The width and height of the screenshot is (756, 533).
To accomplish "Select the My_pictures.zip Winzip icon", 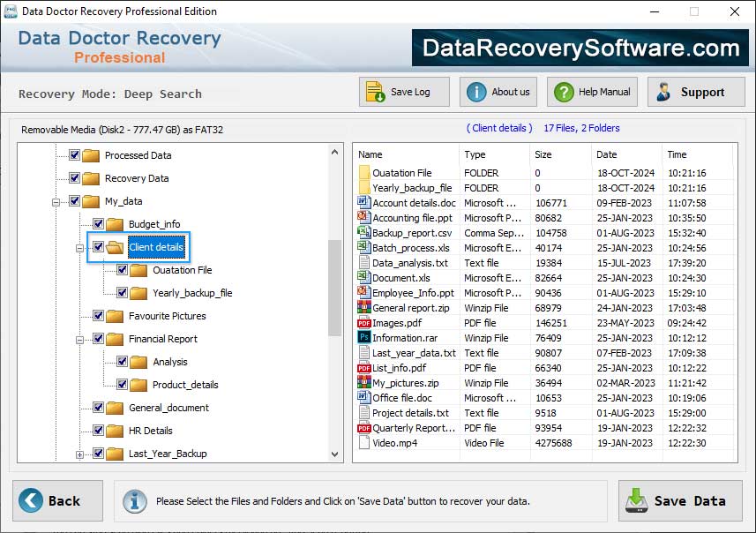I will (364, 383).
